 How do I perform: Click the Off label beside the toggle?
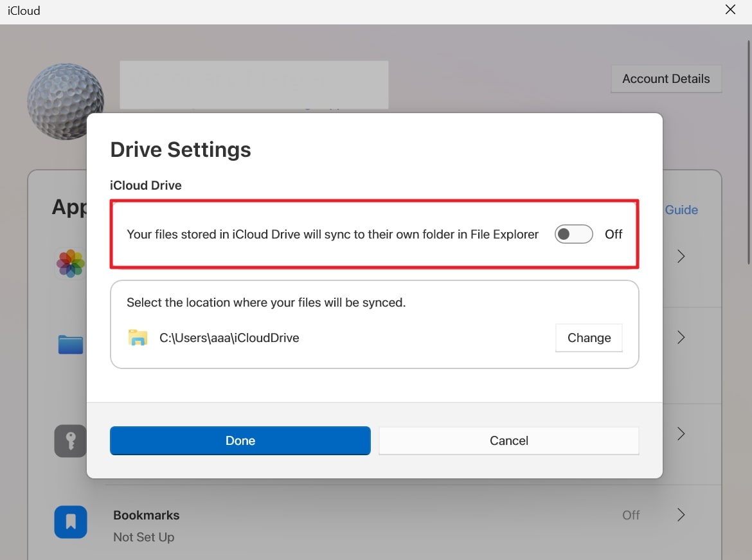coord(614,235)
